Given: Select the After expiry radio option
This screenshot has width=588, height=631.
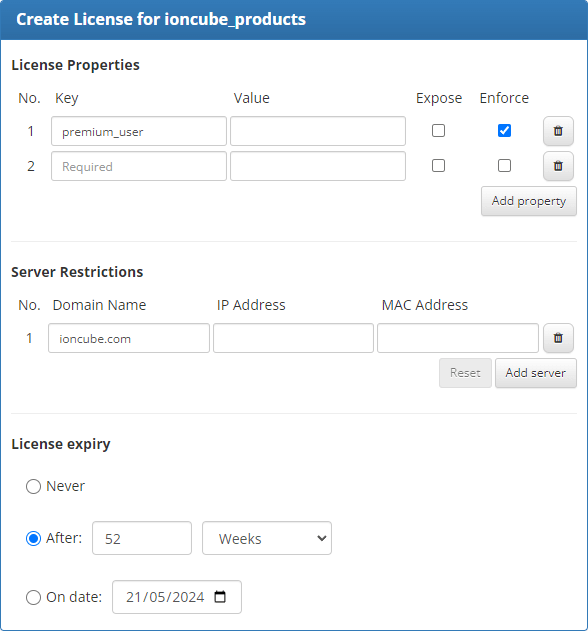Looking at the screenshot, I should 33,538.
